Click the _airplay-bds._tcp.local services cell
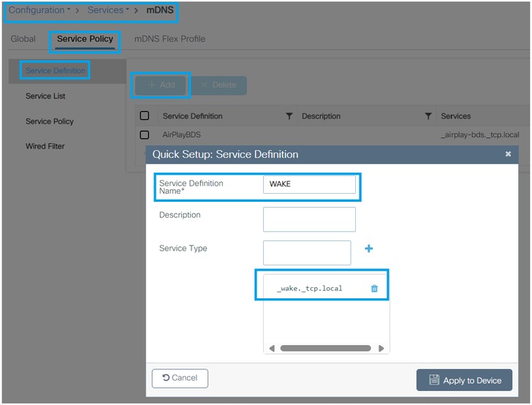This screenshot has height=405, width=532. click(479, 135)
